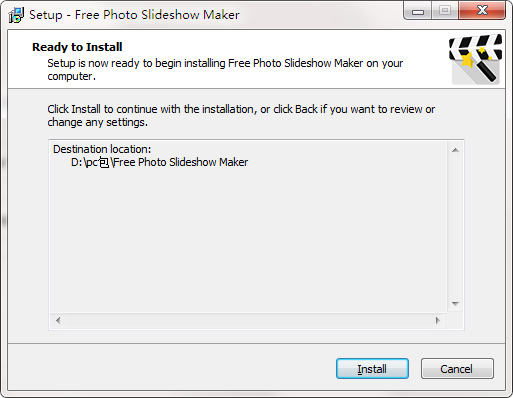
Task: Click the scroll up arrow in summary box
Action: pos(455,150)
